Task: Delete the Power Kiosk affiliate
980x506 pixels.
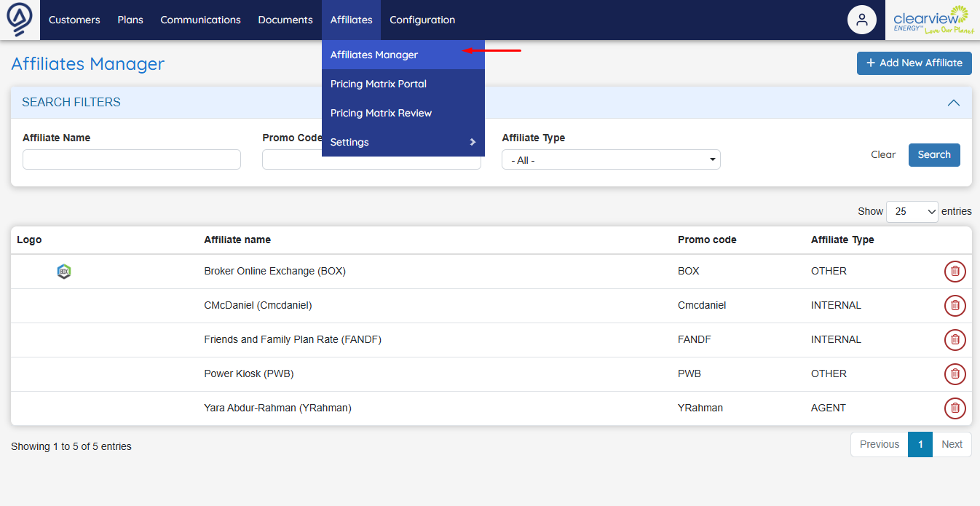Action: (955, 374)
